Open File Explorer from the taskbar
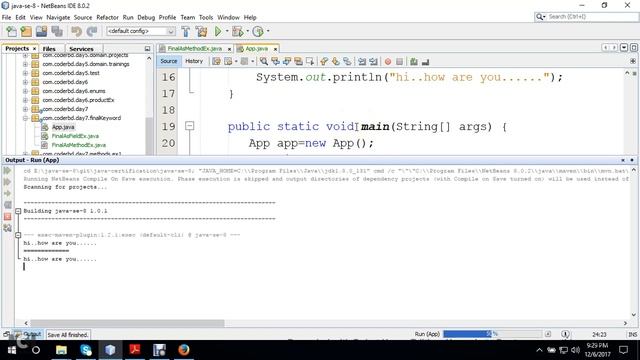The height and width of the screenshot is (360, 640). [x=61, y=350]
